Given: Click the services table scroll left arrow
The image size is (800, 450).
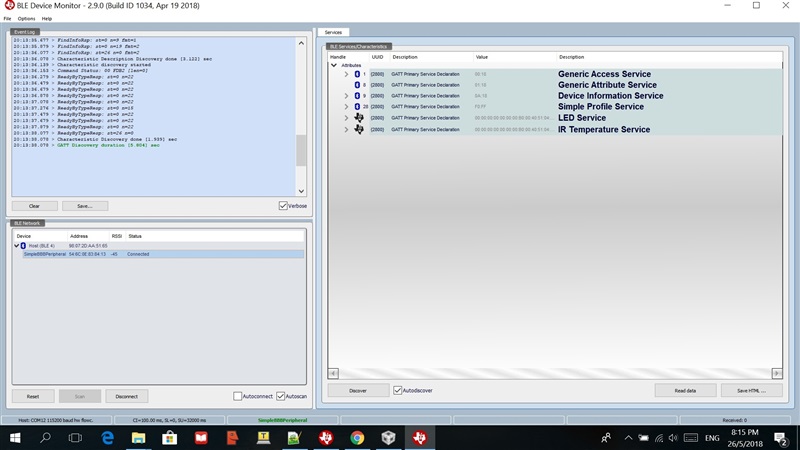Looking at the screenshot, I should click(x=333, y=373).
